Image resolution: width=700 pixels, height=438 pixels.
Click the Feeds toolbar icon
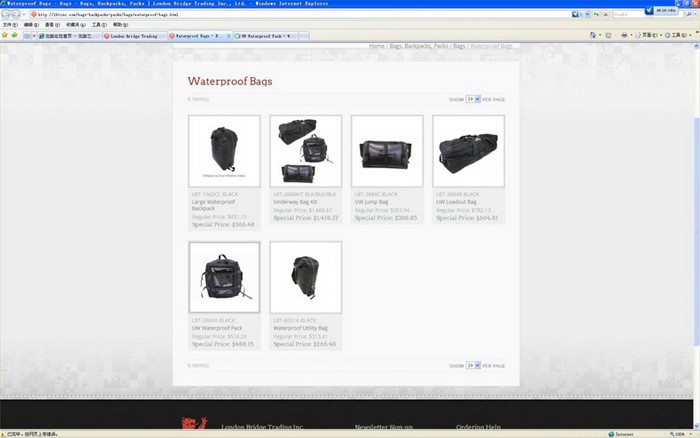608,35
